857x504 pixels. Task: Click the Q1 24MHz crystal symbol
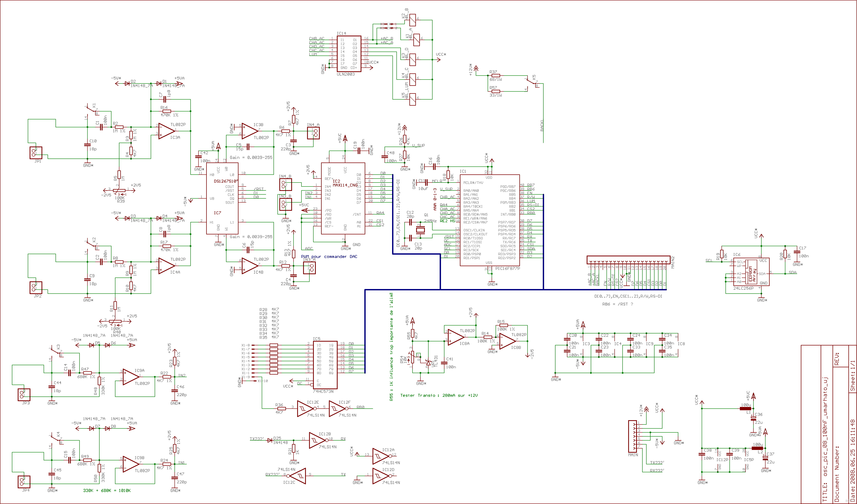coord(421,230)
